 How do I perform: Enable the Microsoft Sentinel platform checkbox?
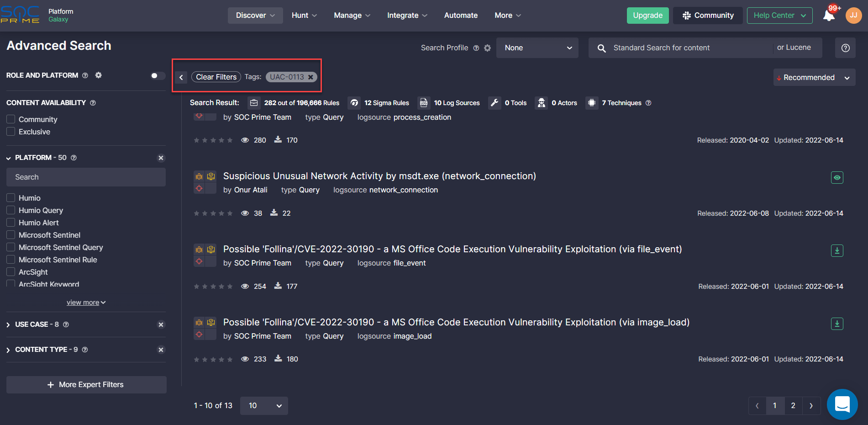11,235
